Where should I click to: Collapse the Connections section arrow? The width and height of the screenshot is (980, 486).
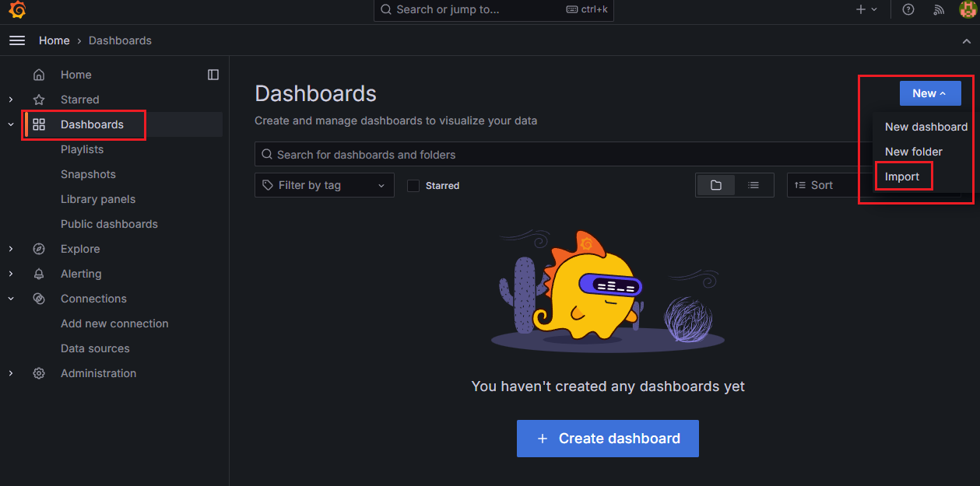click(x=11, y=299)
